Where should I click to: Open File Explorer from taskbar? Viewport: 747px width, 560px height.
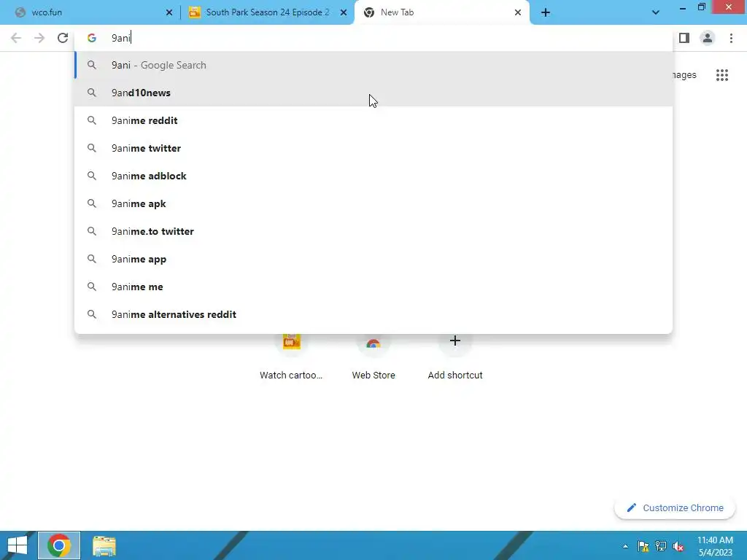point(104,545)
